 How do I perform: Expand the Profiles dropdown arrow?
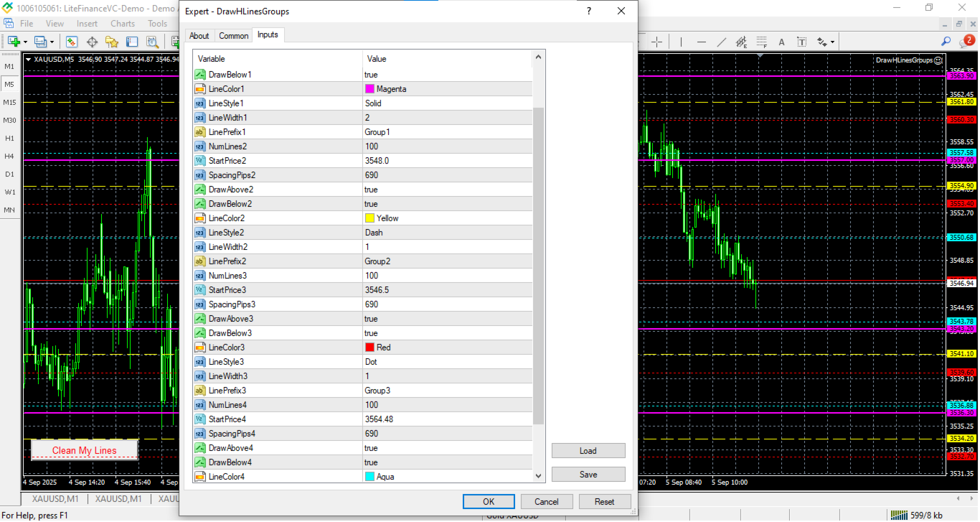(x=51, y=42)
